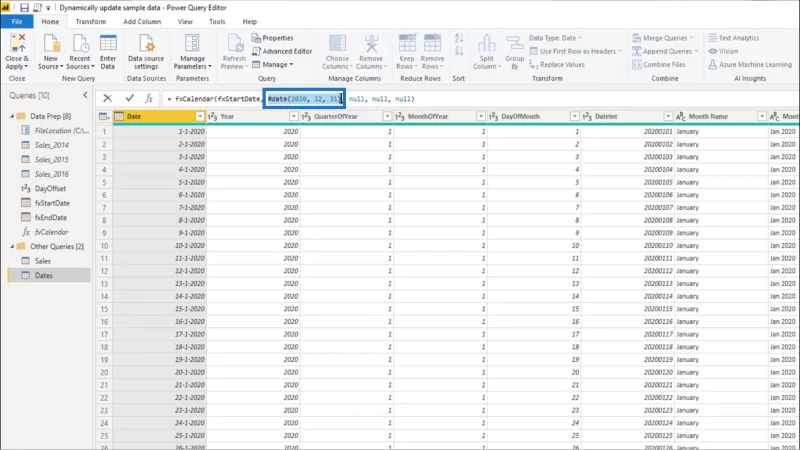Select the Sales_2014 query
The height and width of the screenshot is (450, 800).
click(52, 145)
